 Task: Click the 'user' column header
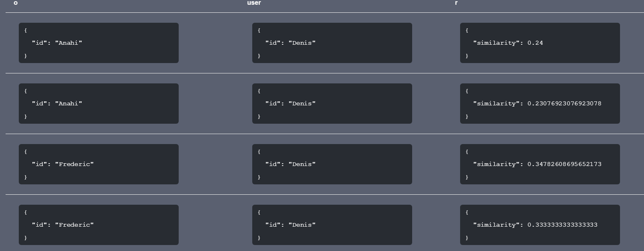click(x=254, y=3)
